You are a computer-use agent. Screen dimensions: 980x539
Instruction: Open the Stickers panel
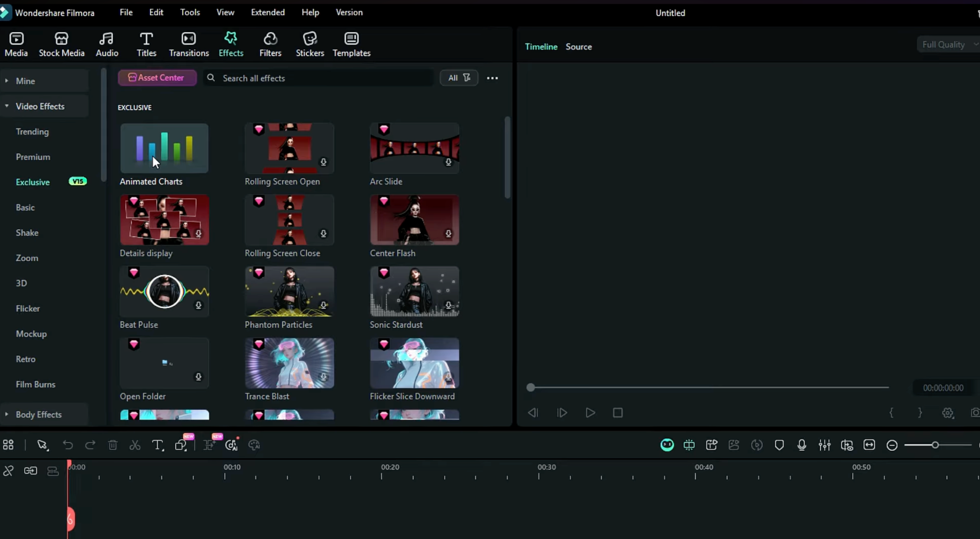pyautogui.click(x=309, y=44)
